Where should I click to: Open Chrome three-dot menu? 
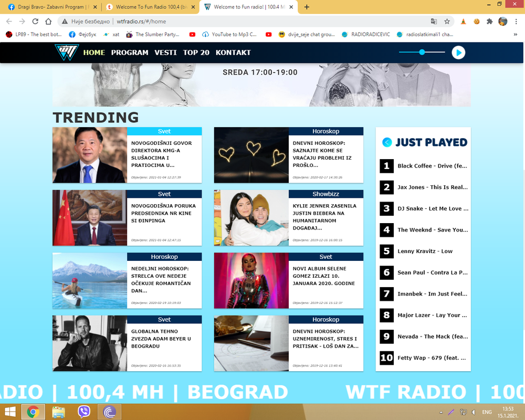click(516, 22)
